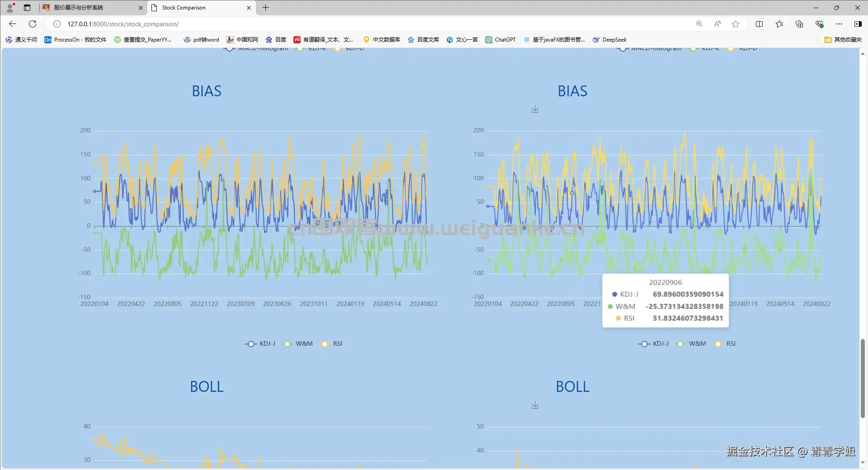The width and height of the screenshot is (868, 470).
Task: Open browser essentials icon
Action: pos(819,24)
